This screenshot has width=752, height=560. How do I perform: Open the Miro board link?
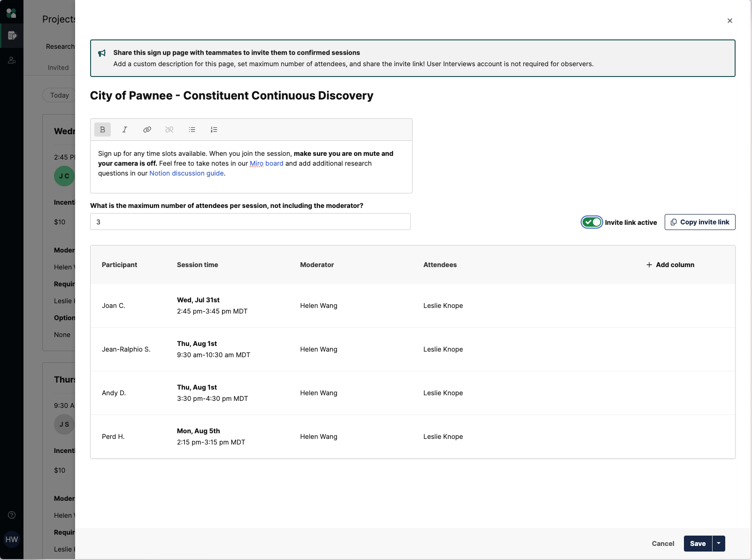[266, 163]
